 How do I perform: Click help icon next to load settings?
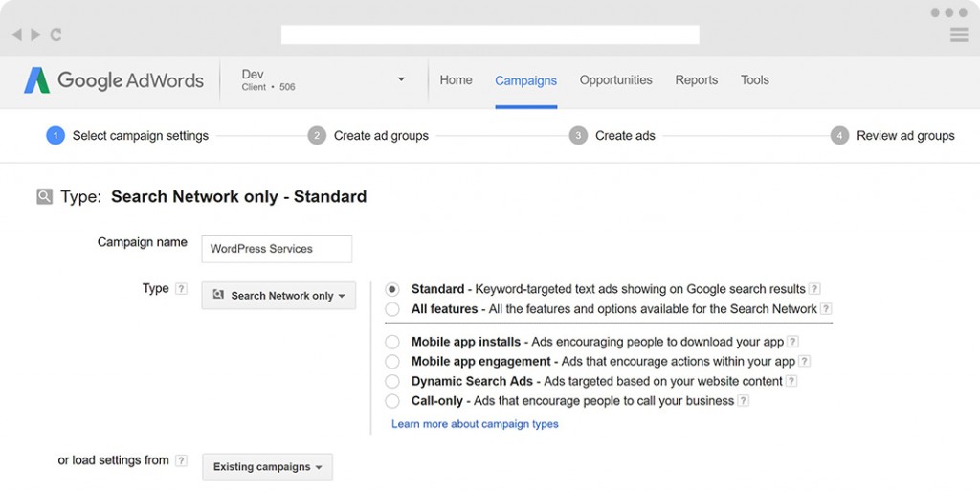181,461
